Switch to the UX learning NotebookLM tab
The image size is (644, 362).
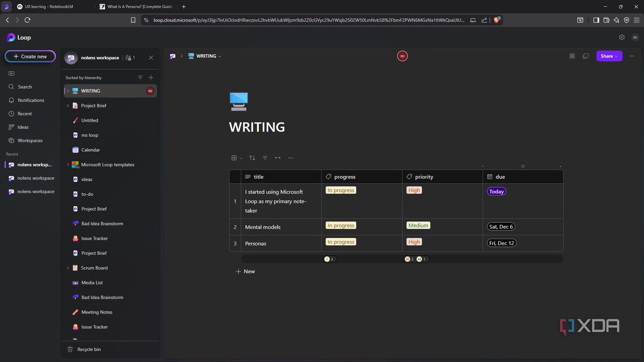coord(48,7)
